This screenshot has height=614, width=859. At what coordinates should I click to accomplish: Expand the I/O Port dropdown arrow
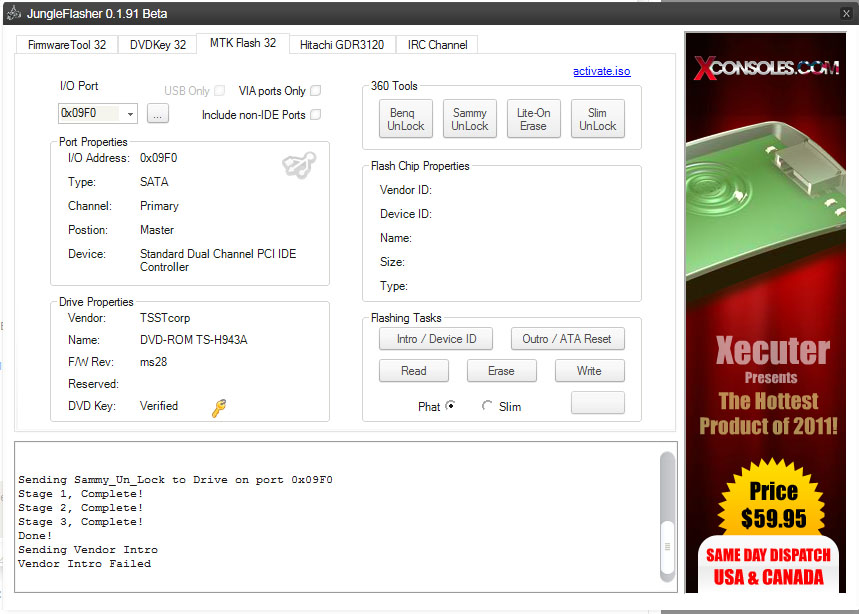[x=130, y=114]
